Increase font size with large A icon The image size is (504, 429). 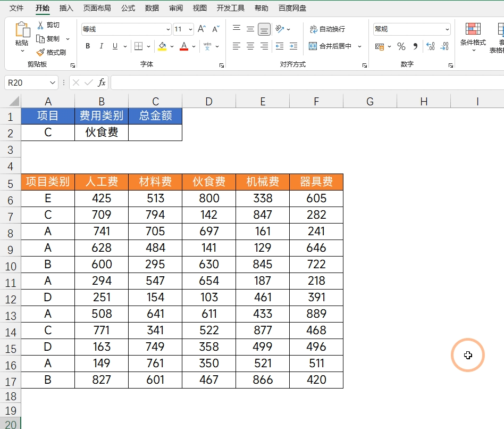[x=201, y=29]
